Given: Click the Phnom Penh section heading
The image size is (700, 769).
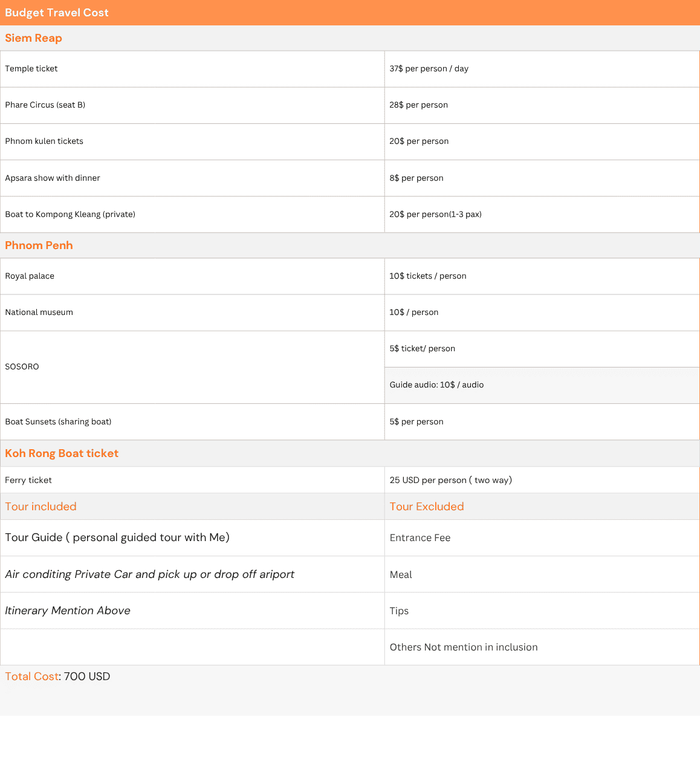Looking at the screenshot, I should coord(39,245).
